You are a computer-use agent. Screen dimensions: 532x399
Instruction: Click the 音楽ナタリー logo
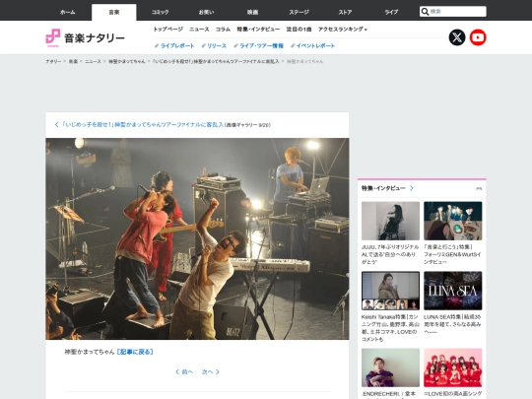[85, 37]
